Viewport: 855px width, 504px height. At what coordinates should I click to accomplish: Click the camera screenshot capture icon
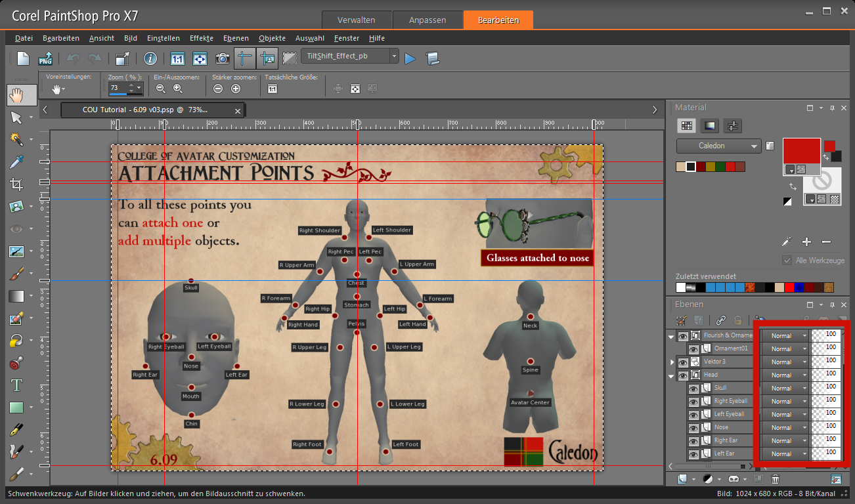point(223,58)
